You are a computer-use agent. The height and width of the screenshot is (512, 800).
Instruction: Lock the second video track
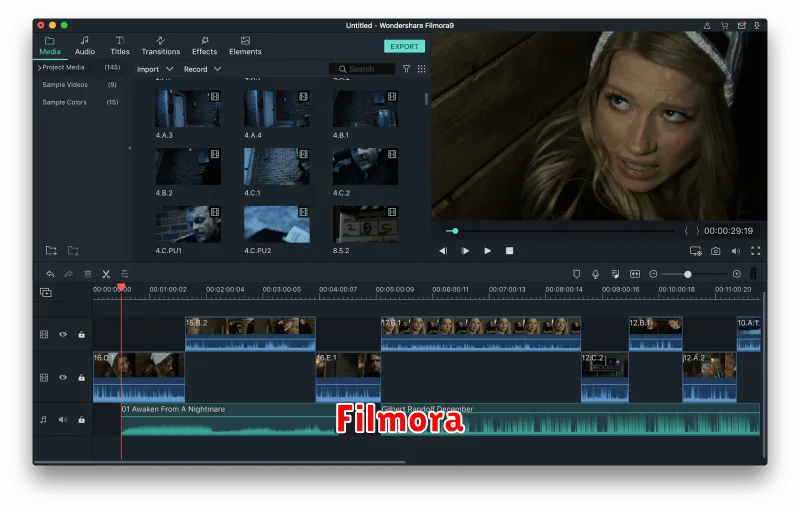coord(82,378)
